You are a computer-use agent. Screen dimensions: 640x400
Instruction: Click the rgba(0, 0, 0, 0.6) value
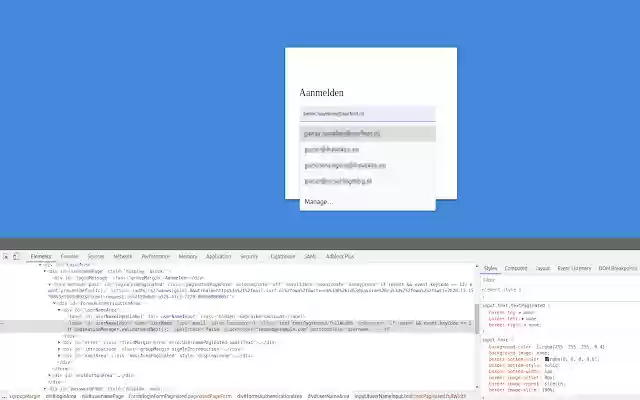coord(574,359)
